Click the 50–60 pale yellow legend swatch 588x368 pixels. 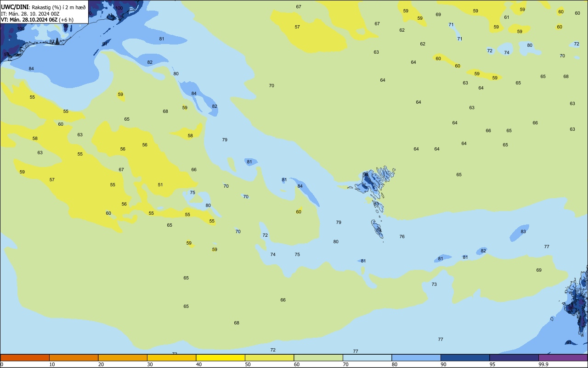[x=270, y=357]
